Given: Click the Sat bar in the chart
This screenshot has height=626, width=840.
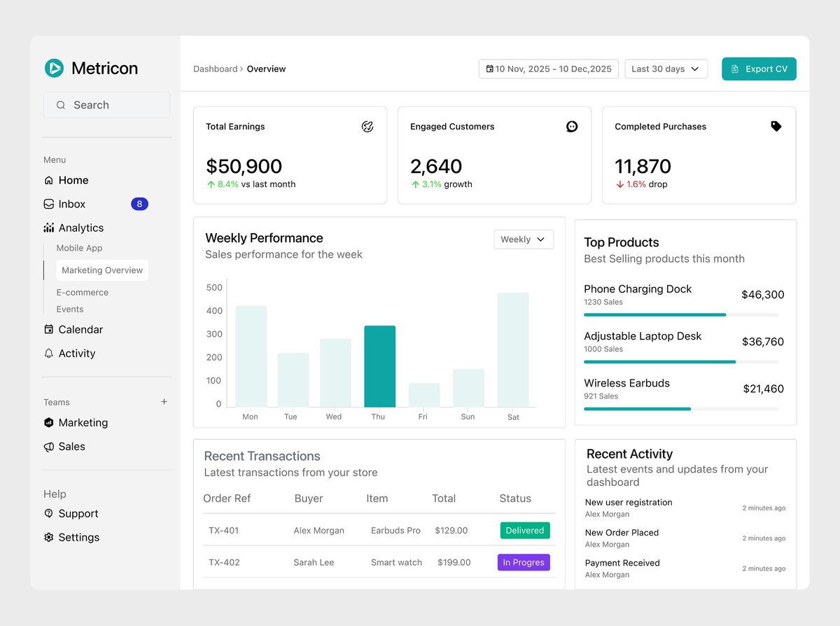Looking at the screenshot, I should point(513,350).
